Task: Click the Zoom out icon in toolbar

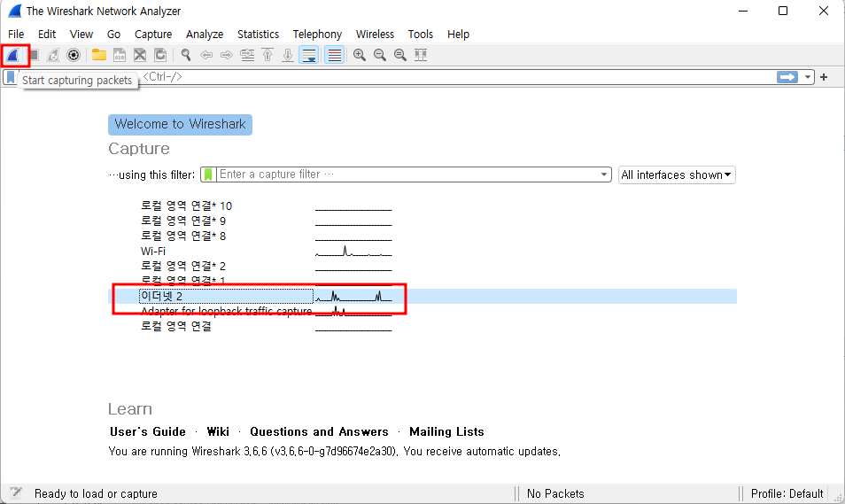Action: pos(380,55)
